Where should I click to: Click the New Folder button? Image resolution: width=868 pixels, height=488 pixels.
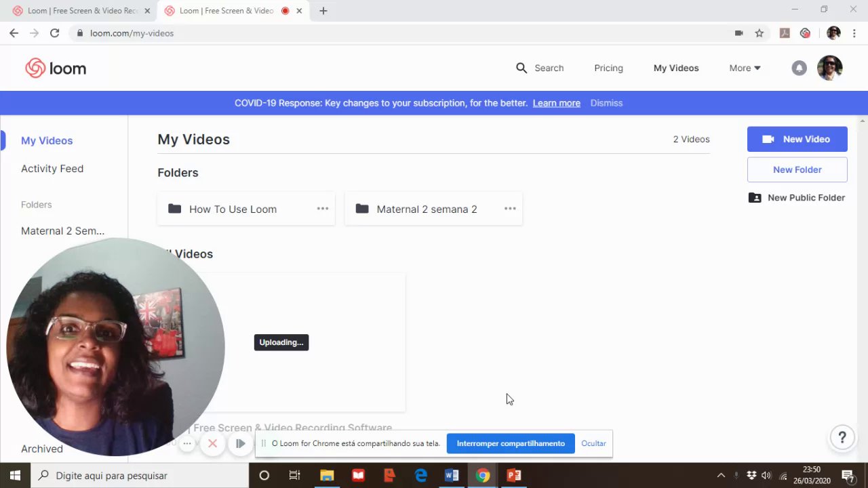(797, 169)
